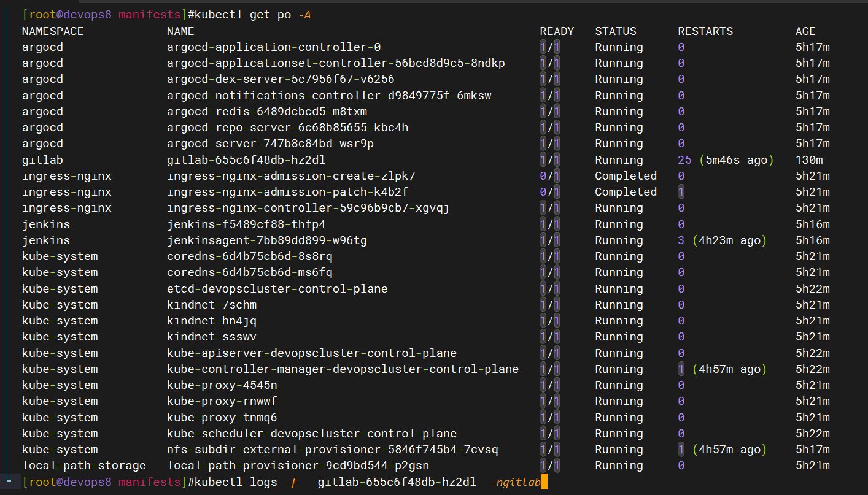
Task: Click kube-proxy-rnwwf pod name
Action: [x=222, y=401]
